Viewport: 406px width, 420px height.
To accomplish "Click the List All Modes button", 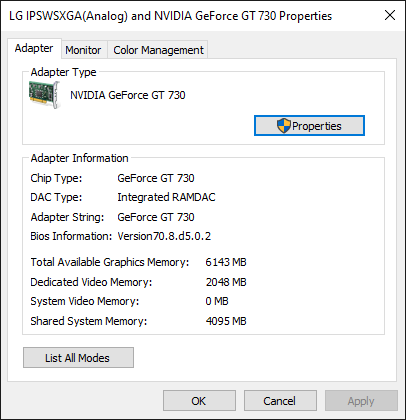I will (78, 358).
